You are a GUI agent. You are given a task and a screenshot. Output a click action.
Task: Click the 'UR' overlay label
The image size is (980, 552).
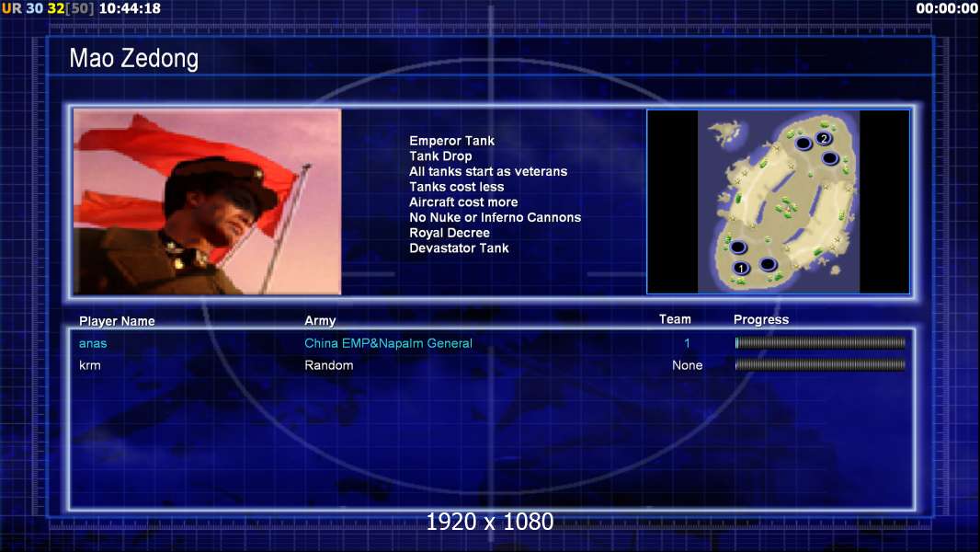(11, 8)
